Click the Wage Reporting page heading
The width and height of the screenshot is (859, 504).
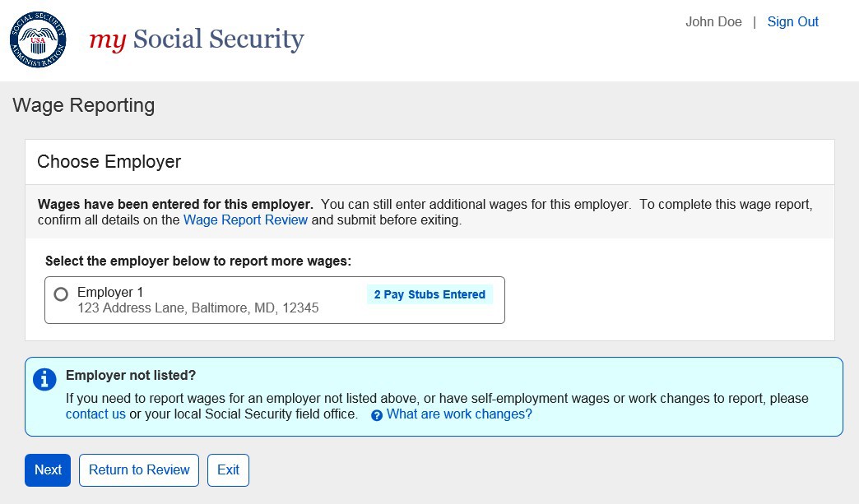coord(84,105)
